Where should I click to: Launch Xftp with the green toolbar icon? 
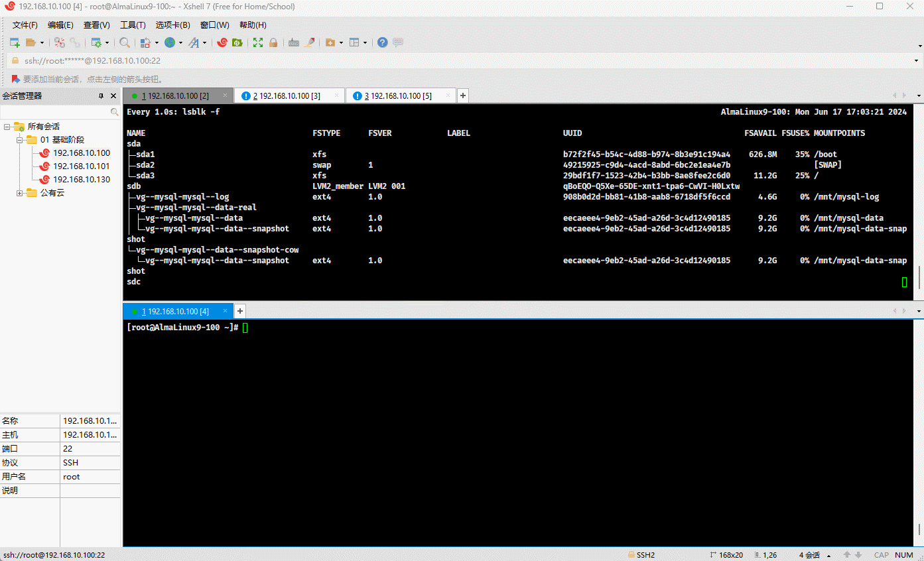tap(237, 42)
